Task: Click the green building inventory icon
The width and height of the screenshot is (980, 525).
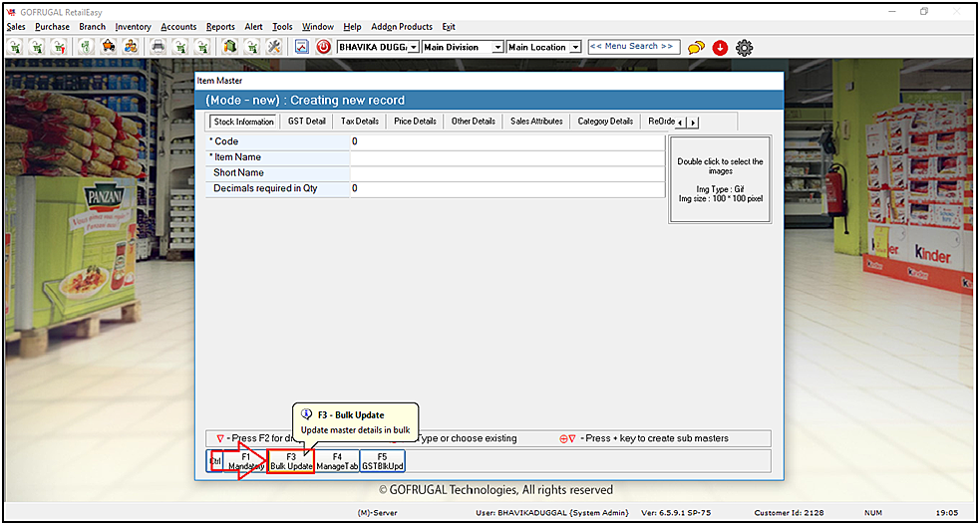Action: click(230, 47)
